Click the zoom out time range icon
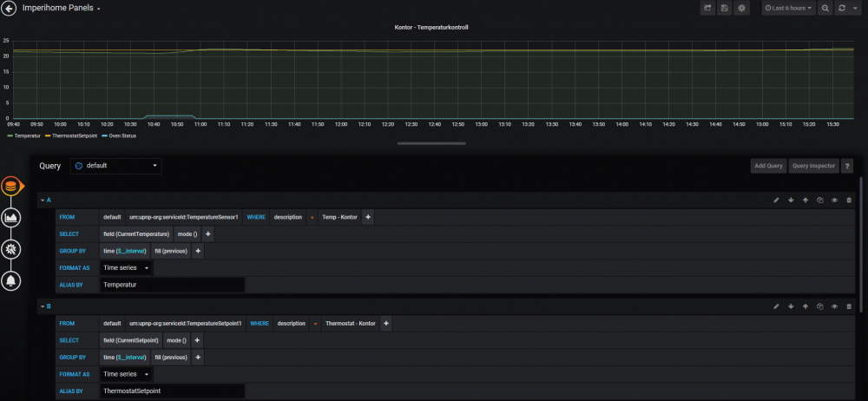 coord(825,8)
